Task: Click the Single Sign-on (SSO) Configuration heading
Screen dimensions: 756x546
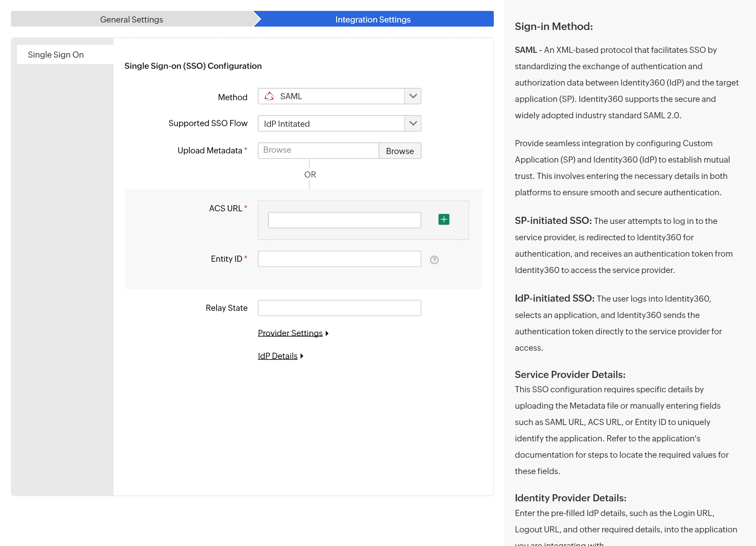Action: click(193, 66)
